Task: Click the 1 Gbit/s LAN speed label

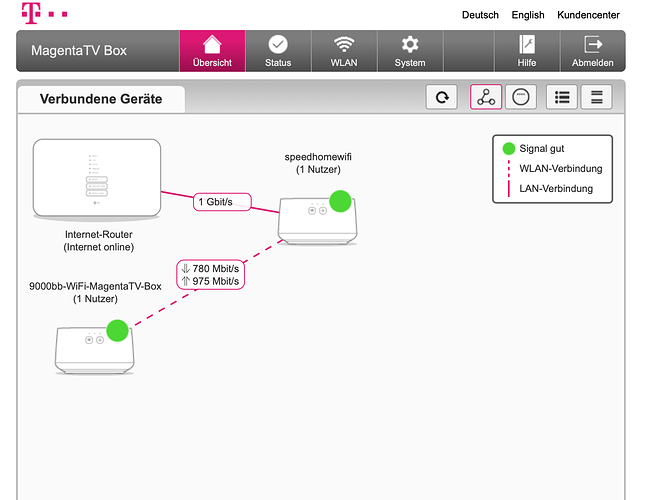Action: (222, 202)
